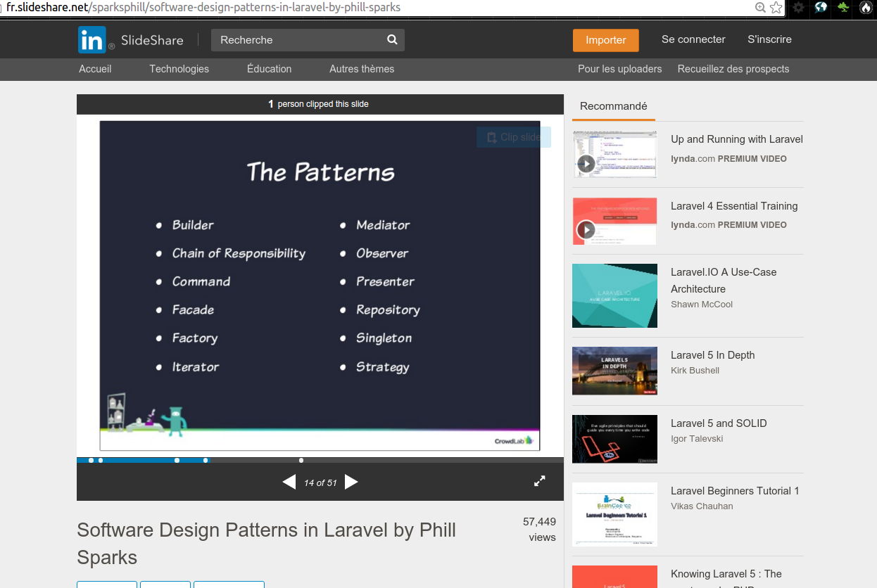877x588 pixels.
Task: Click the orange Importer button
Action: (x=605, y=40)
